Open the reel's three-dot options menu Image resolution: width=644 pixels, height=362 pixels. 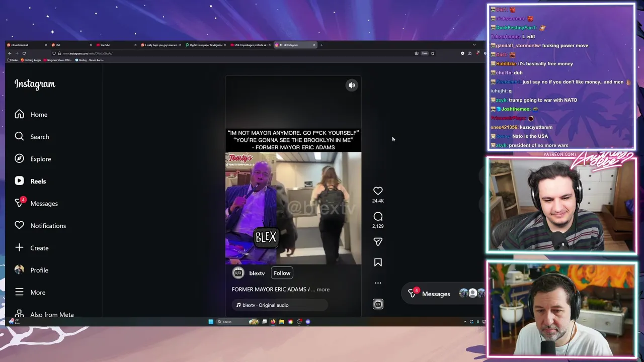click(378, 283)
